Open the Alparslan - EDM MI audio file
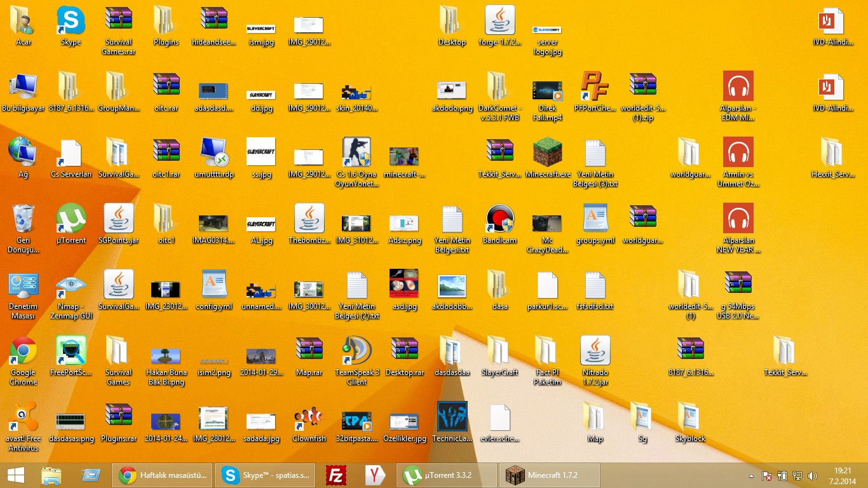The height and width of the screenshot is (488, 868). pyautogui.click(x=738, y=97)
